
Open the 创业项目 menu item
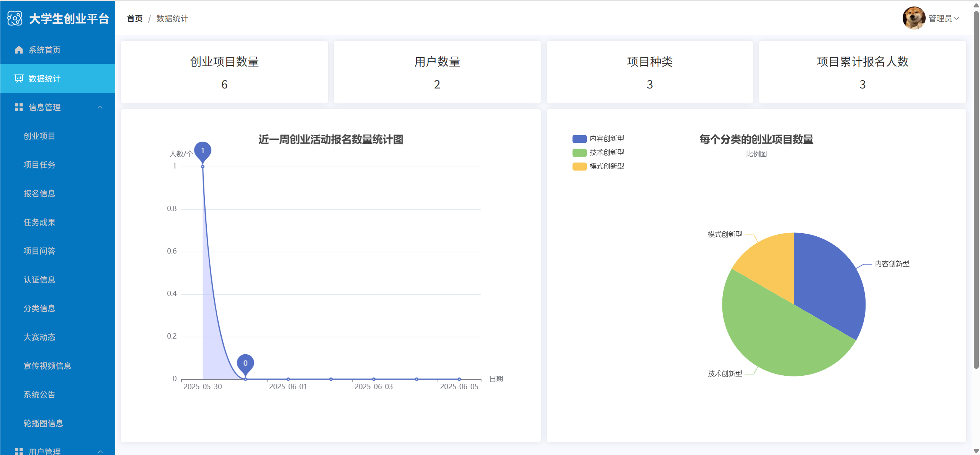[39, 136]
